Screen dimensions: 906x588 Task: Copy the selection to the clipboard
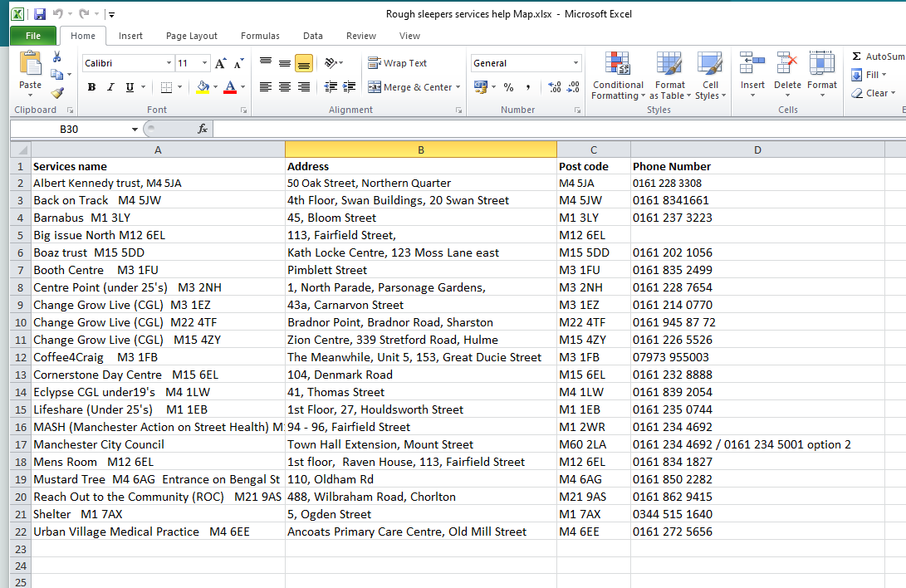point(56,75)
